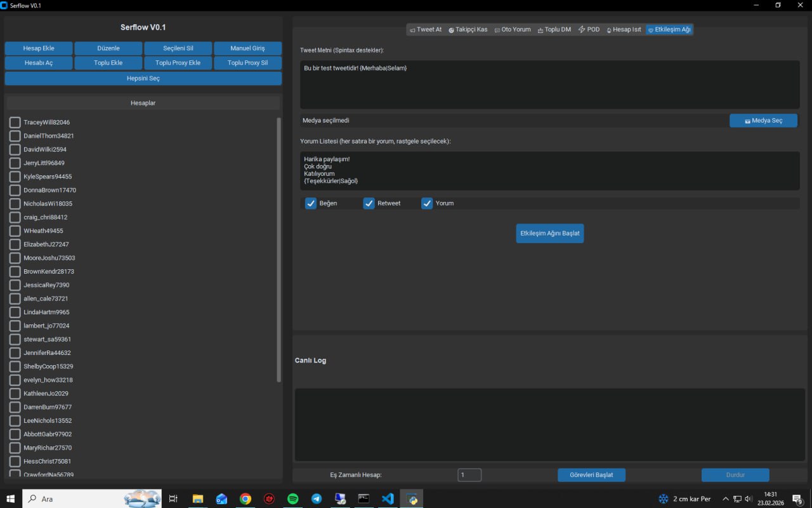Click the Medya Seç button
This screenshot has height=508, width=812.
[x=763, y=121]
